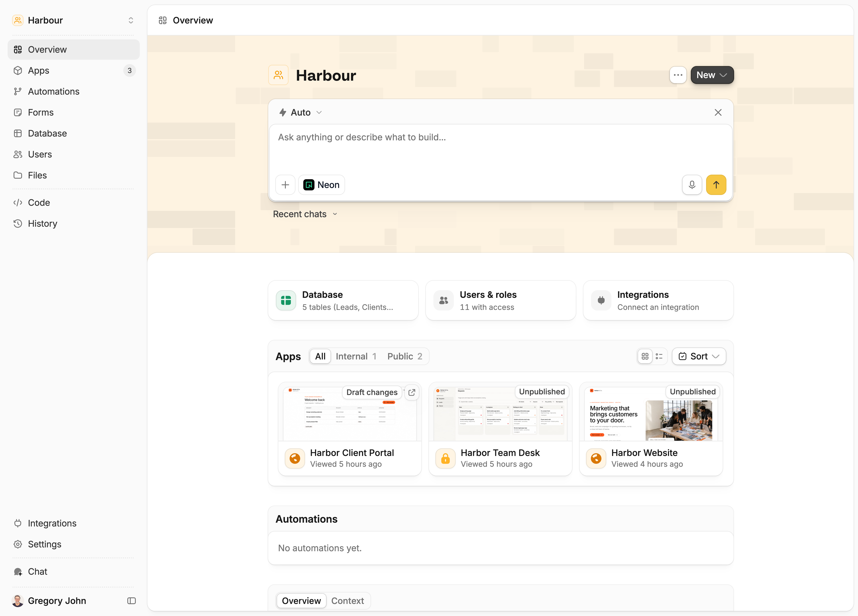
Task: Click Harbor Team Desk lock icon
Action: (x=445, y=459)
